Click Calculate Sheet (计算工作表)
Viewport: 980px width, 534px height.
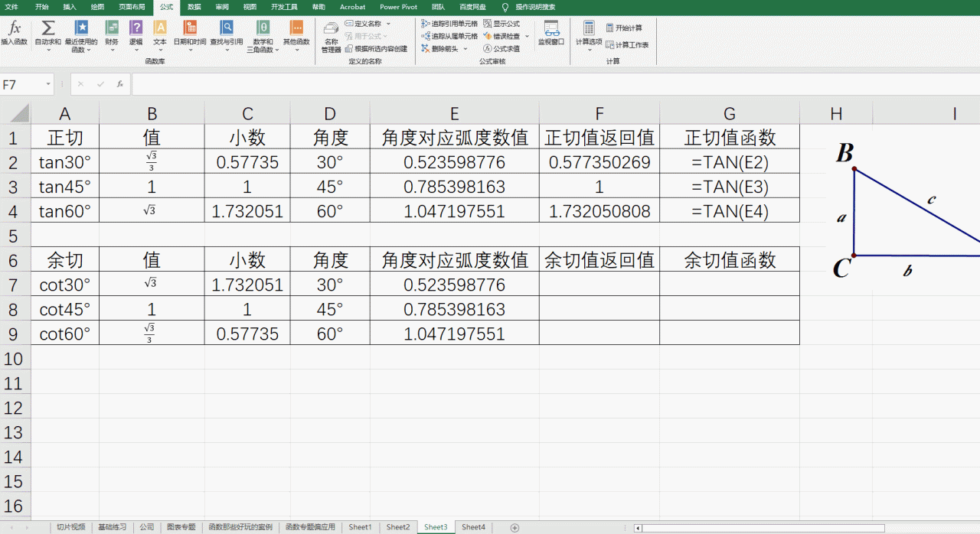pos(627,45)
